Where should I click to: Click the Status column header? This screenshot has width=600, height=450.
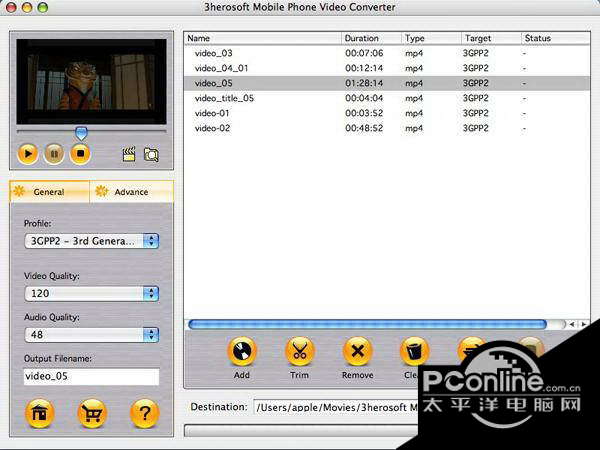coord(556,38)
